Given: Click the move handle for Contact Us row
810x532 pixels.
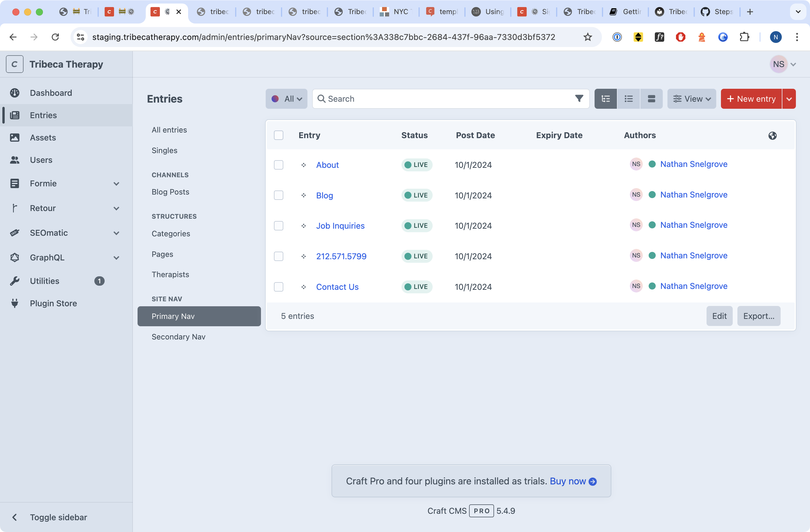Looking at the screenshot, I should pyautogui.click(x=304, y=287).
